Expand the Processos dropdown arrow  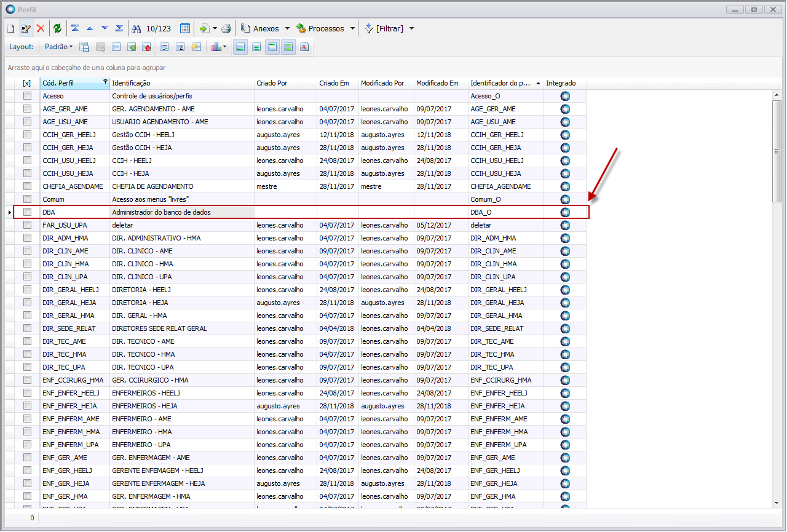pyautogui.click(x=352, y=28)
